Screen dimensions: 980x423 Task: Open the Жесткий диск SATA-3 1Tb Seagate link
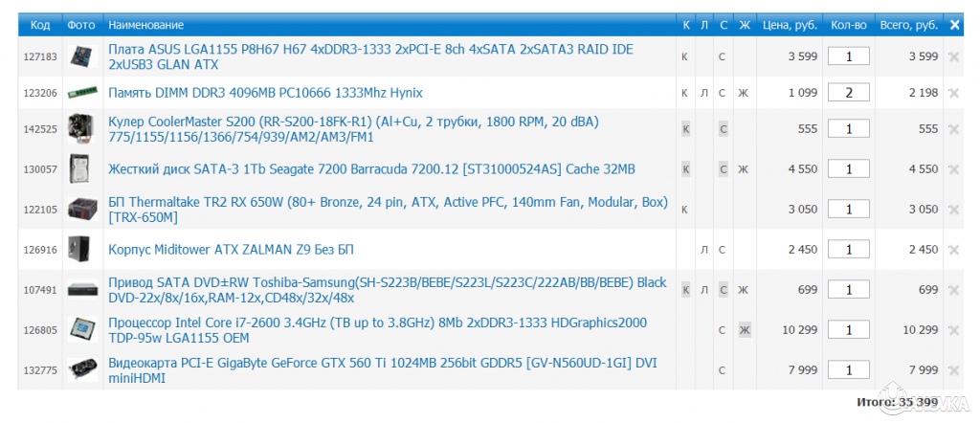click(372, 169)
